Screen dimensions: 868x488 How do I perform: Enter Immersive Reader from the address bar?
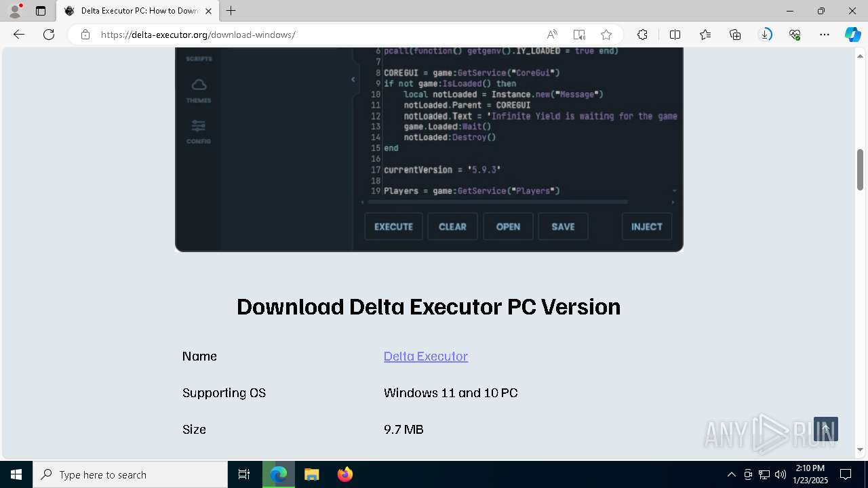pos(579,35)
